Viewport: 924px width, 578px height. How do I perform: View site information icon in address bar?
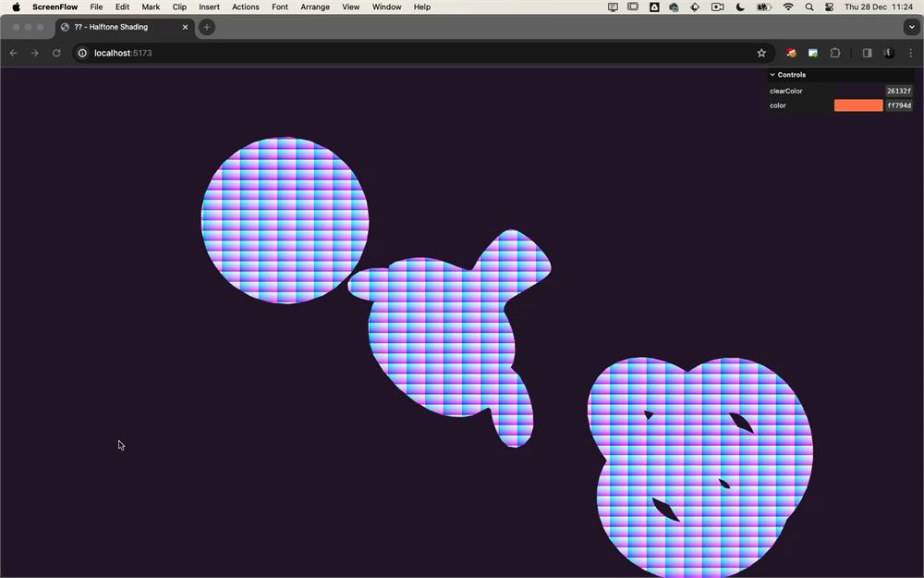[x=82, y=53]
